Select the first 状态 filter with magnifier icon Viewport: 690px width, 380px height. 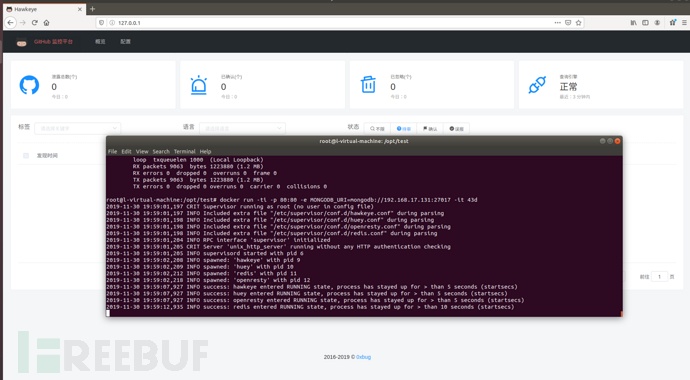[378, 128]
